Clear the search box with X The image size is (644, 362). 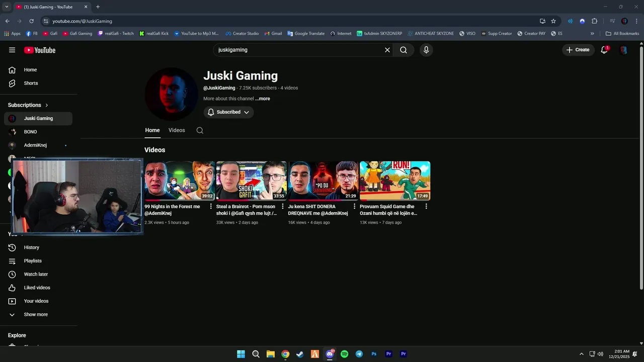pyautogui.click(x=387, y=50)
